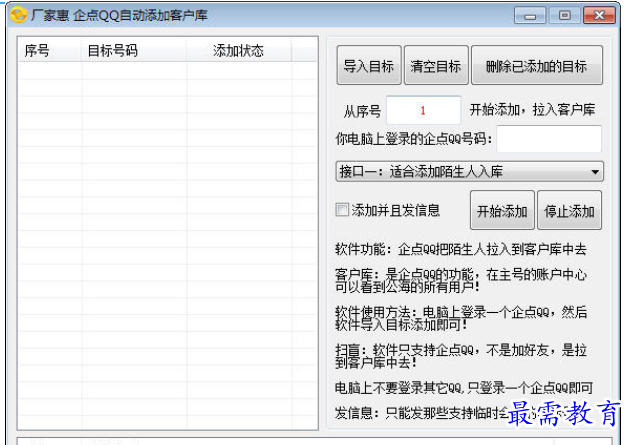Minimize the window
This screenshot has width=629, height=445.
tap(530, 16)
